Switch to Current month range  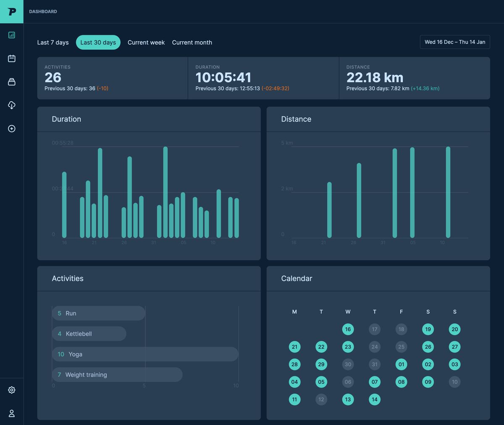click(x=192, y=42)
